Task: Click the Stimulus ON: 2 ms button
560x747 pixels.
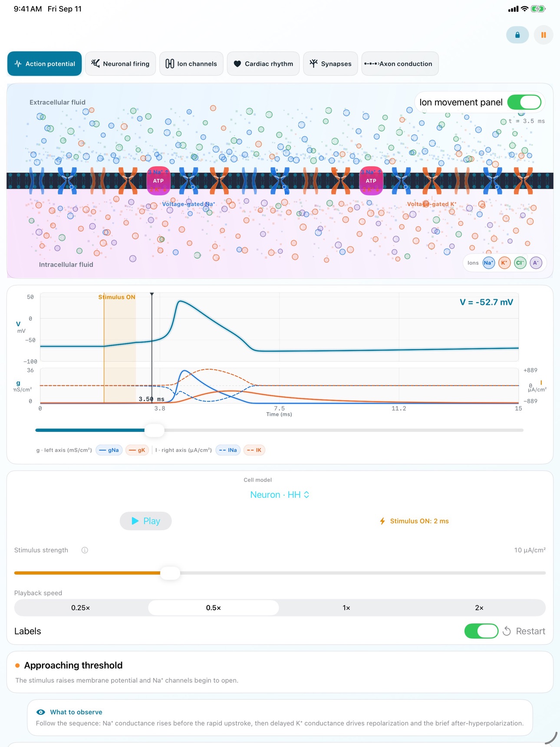Action: tap(415, 521)
